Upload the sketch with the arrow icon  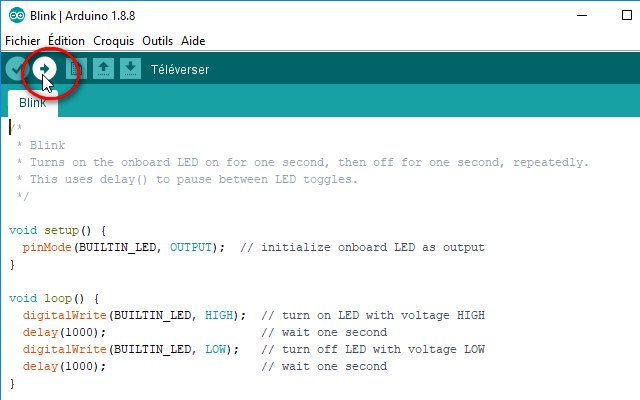44,69
